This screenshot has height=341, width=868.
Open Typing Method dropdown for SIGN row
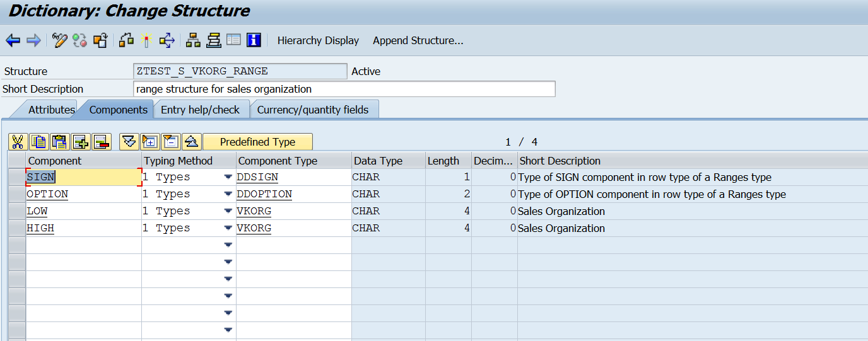228,178
